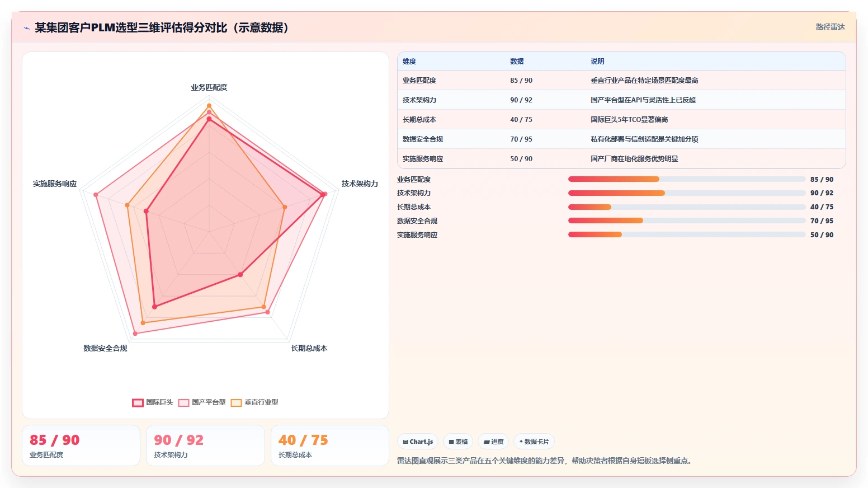Click 国产平台型 data point on 实施服务响应 axis
The width and height of the screenshot is (868, 488).
click(96, 195)
